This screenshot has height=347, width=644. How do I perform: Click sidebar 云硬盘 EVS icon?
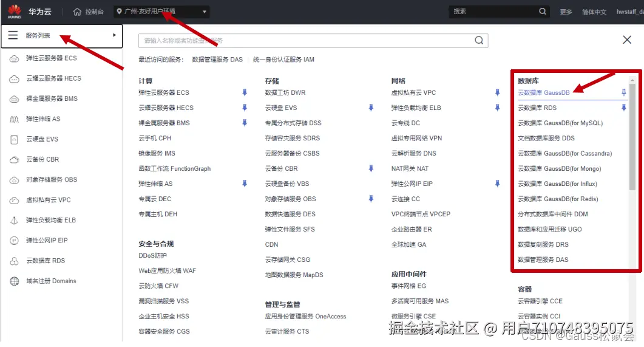click(x=15, y=139)
